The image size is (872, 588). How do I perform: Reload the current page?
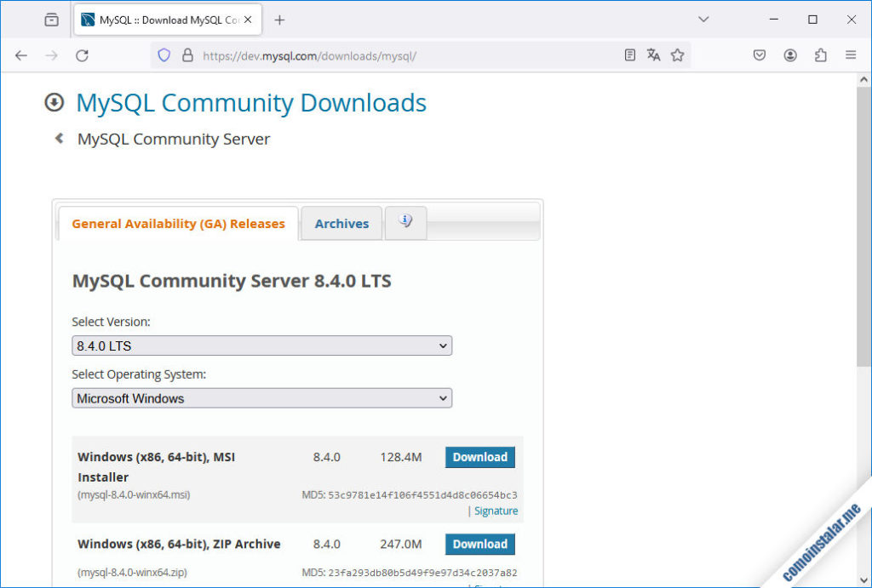point(82,54)
